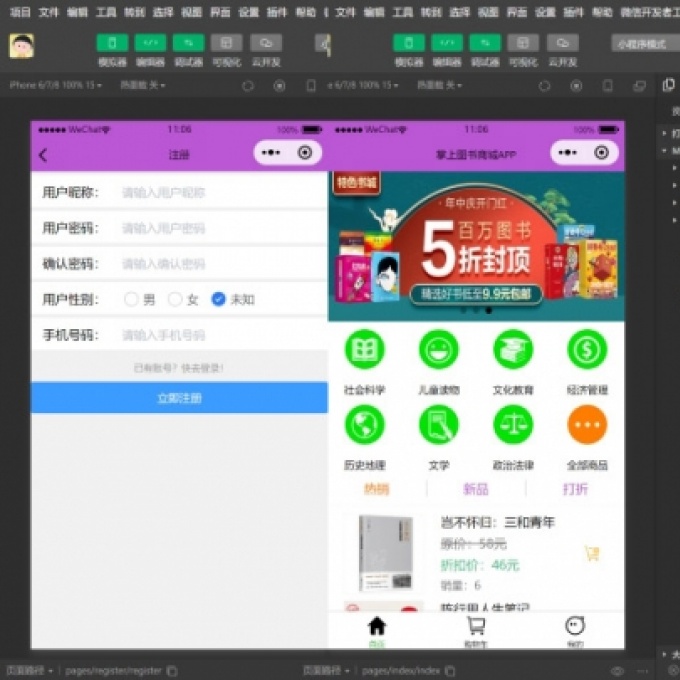
Task: Open the 购物车 bottom tab
Action: 476,631
